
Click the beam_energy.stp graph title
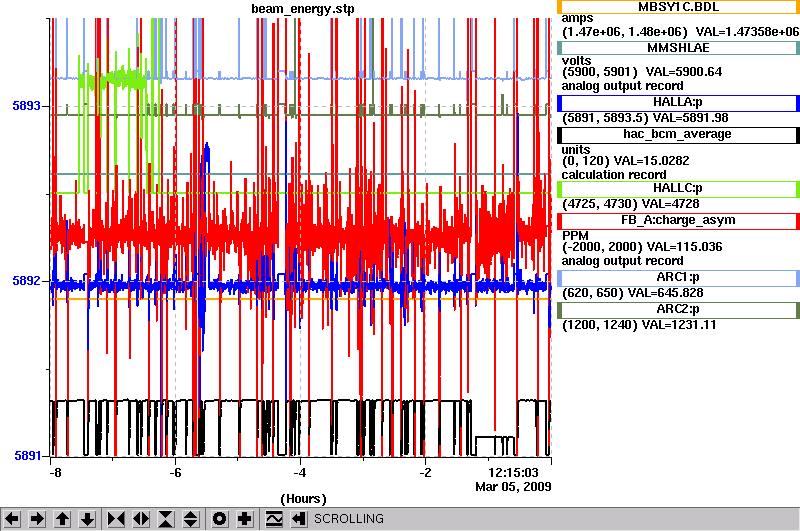point(303,9)
